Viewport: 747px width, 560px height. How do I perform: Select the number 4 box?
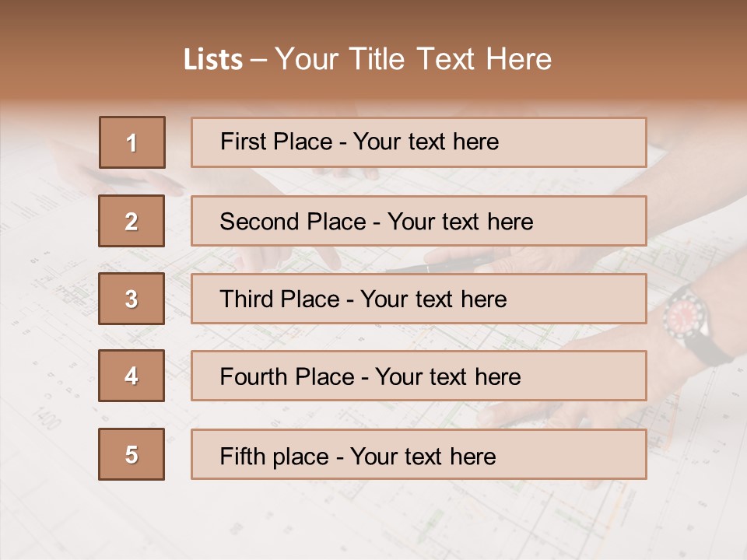coord(132,376)
